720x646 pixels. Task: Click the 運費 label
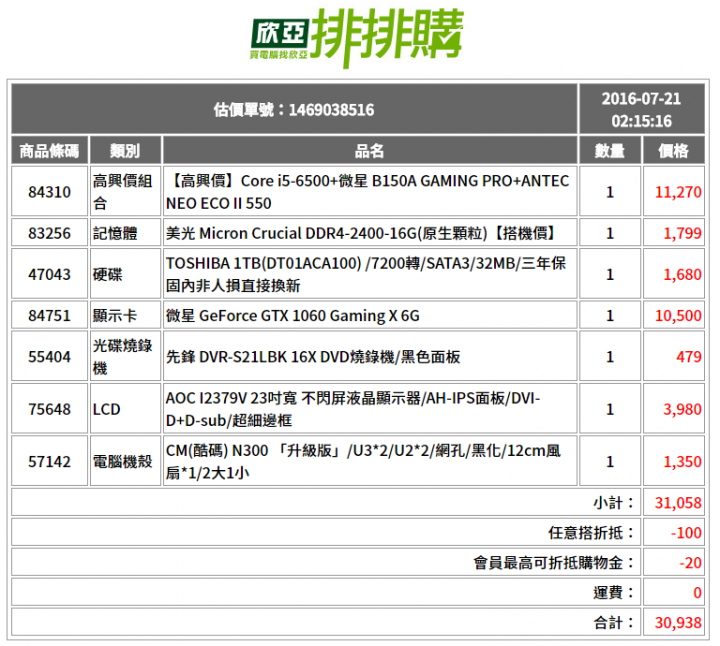coord(613,592)
